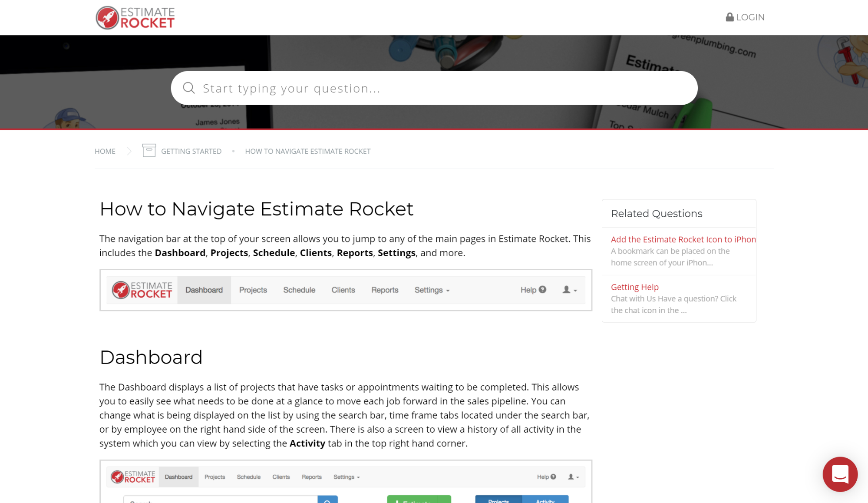Click the HOME breadcrumb icon
Image resolution: width=868 pixels, height=503 pixels.
[x=105, y=150]
